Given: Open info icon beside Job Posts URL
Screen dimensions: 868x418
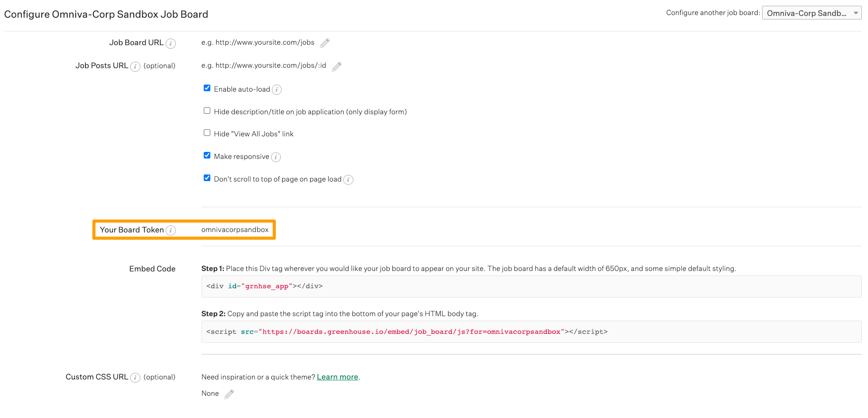Looking at the screenshot, I should 135,66.
